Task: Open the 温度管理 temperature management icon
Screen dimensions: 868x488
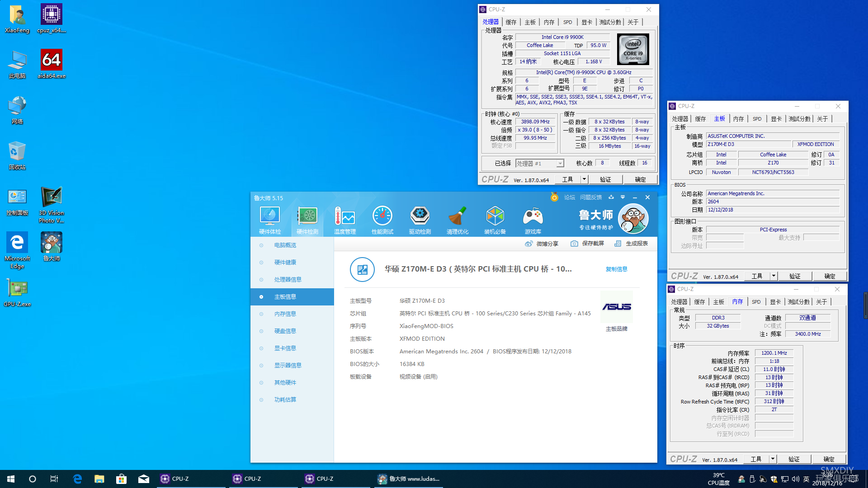Action: tap(345, 220)
